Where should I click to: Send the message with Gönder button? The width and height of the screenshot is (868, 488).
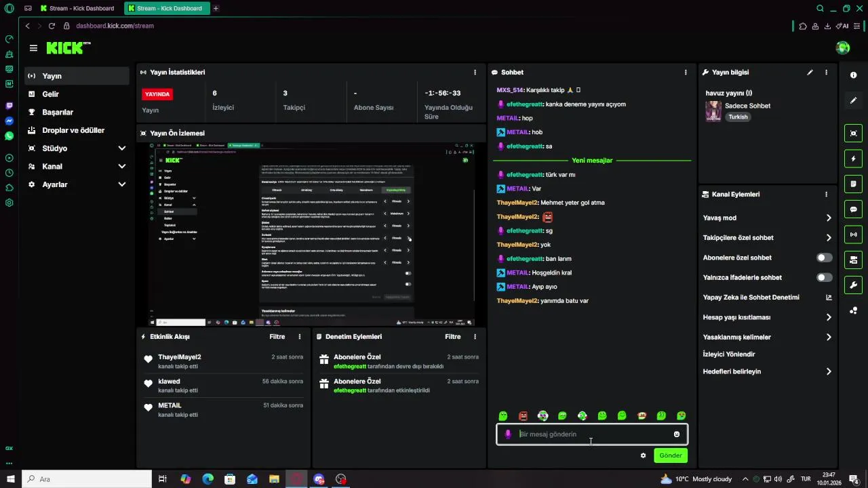coord(671,455)
